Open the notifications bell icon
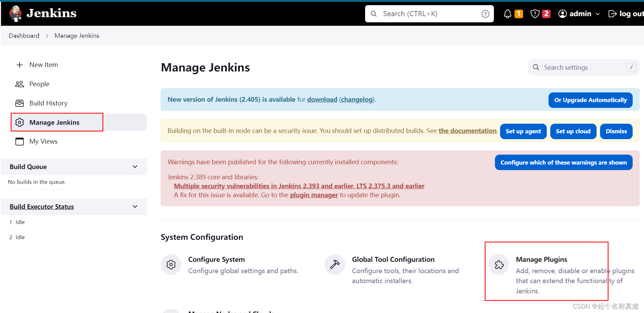Viewport: 644px width, 313px height. 507,14
